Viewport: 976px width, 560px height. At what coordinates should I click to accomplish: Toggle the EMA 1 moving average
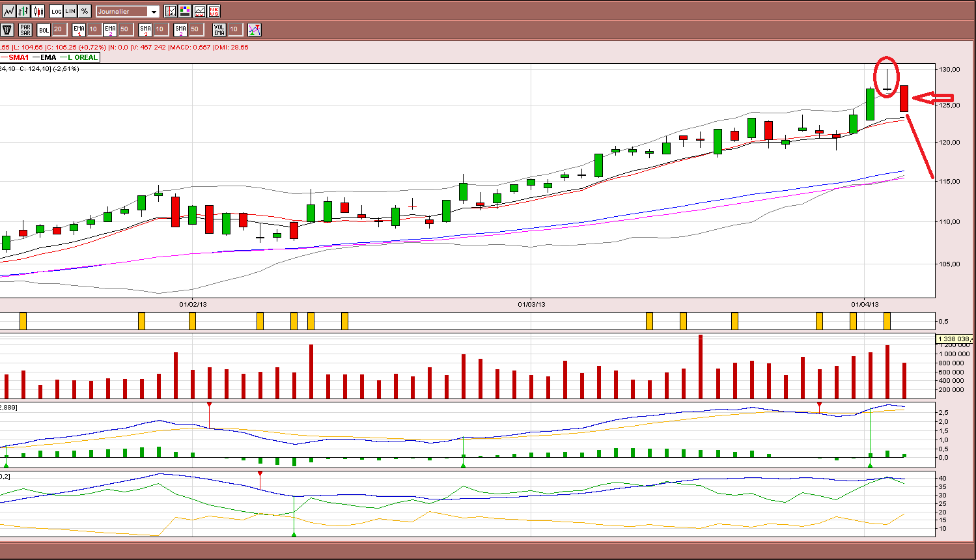[x=79, y=30]
